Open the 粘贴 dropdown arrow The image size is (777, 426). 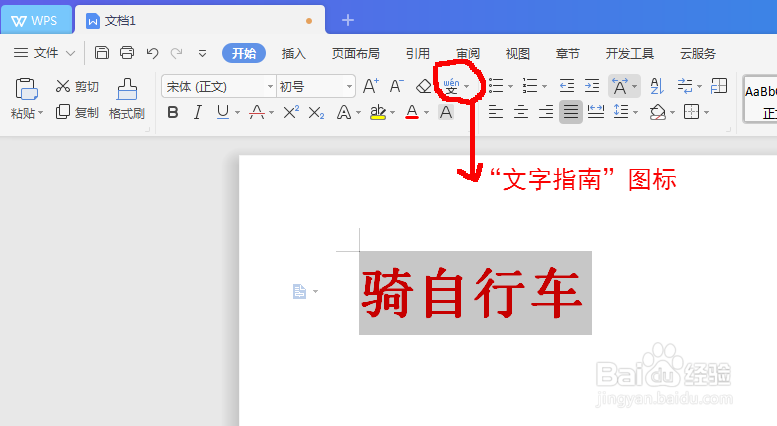coord(41,113)
